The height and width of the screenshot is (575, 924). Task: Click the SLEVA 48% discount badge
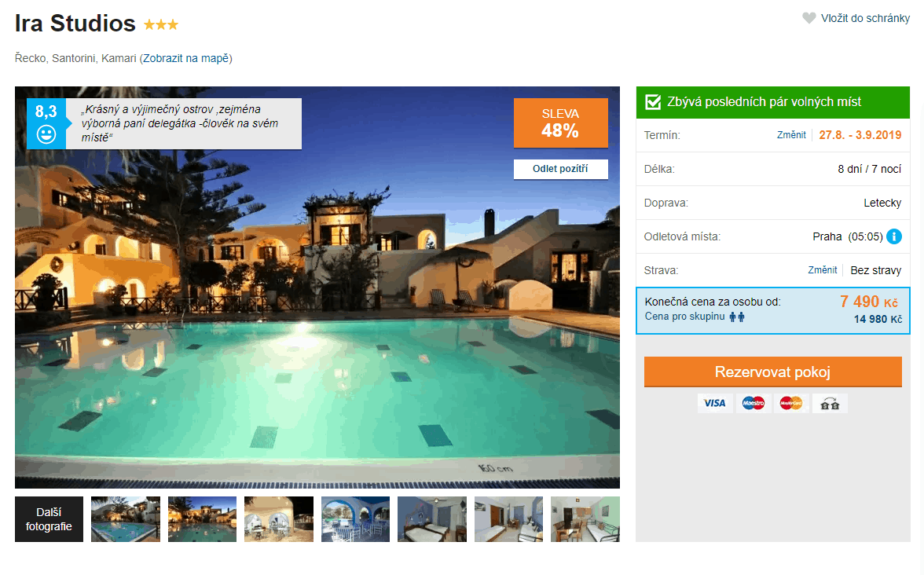[x=560, y=123]
